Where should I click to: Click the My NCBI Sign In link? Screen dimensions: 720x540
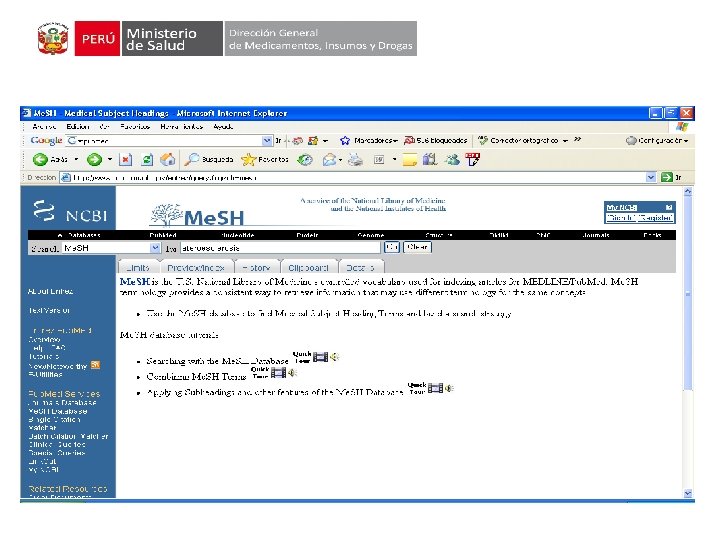coord(621,218)
